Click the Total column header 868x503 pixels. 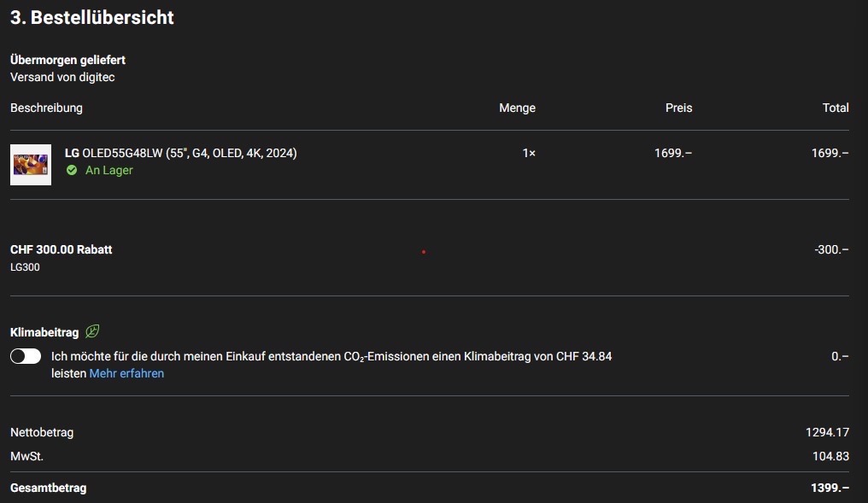coord(835,108)
